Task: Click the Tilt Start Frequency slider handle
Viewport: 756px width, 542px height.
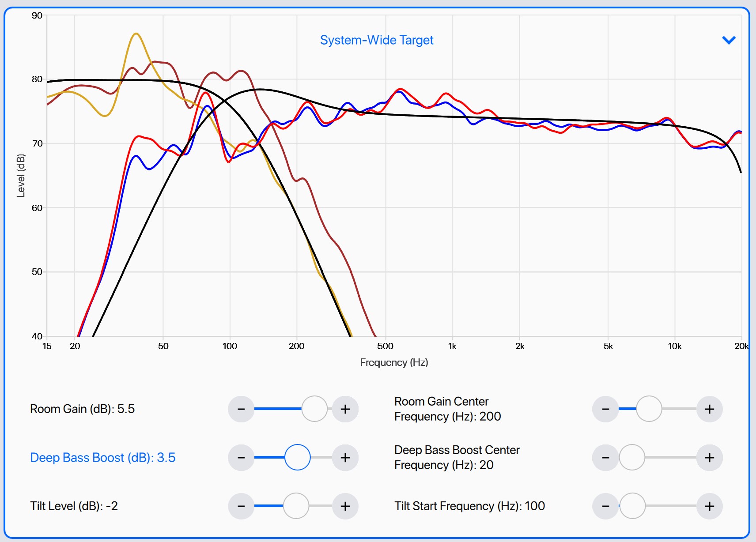Action: [x=632, y=506]
